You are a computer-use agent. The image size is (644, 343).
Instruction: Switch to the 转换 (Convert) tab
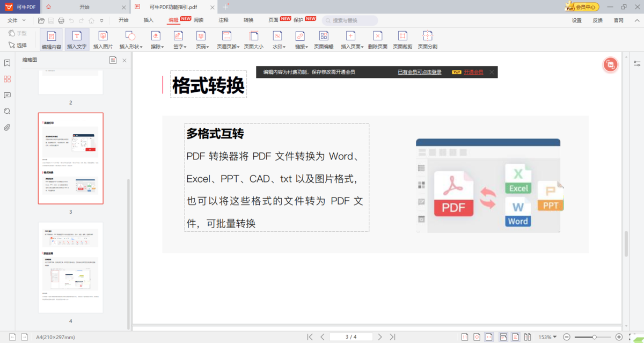(x=248, y=20)
